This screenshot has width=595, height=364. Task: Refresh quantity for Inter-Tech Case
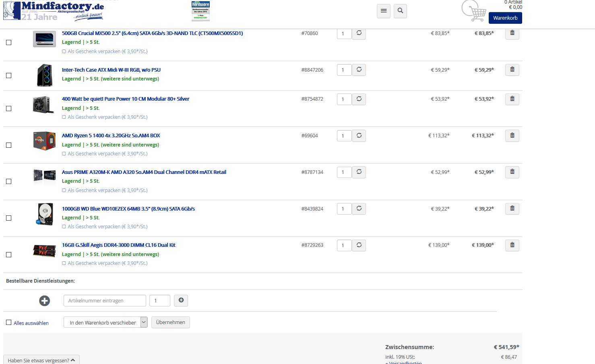[x=359, y=70]
